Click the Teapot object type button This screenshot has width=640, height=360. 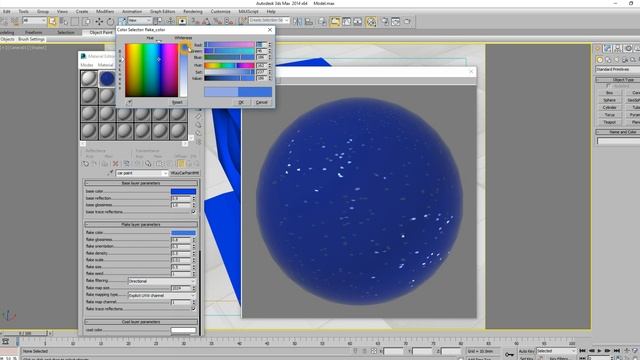point(609,122)
